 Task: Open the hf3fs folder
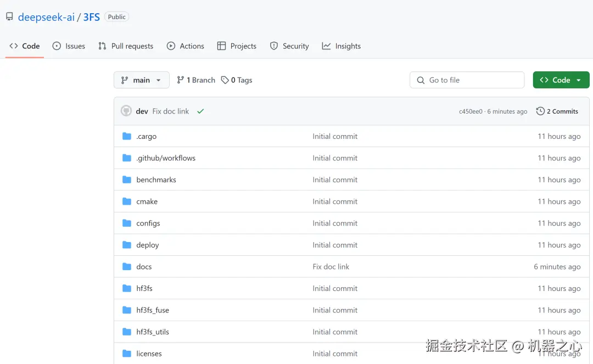point(144,288)
